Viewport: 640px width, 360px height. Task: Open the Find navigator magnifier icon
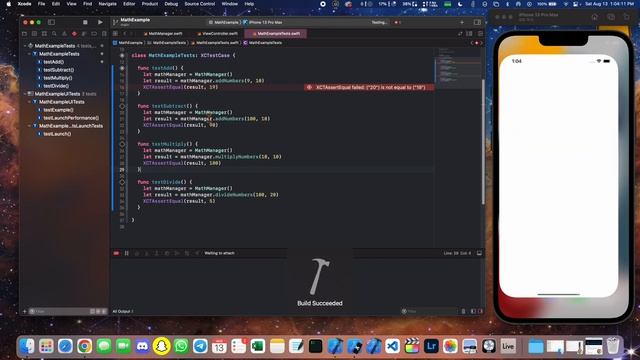[54, 33]
